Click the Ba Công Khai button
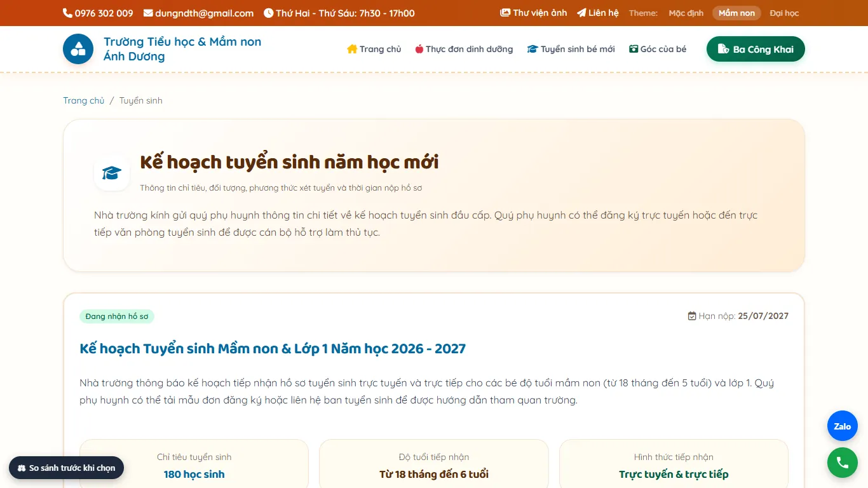This screenshot has width=868, height=488. pos(756,49)
